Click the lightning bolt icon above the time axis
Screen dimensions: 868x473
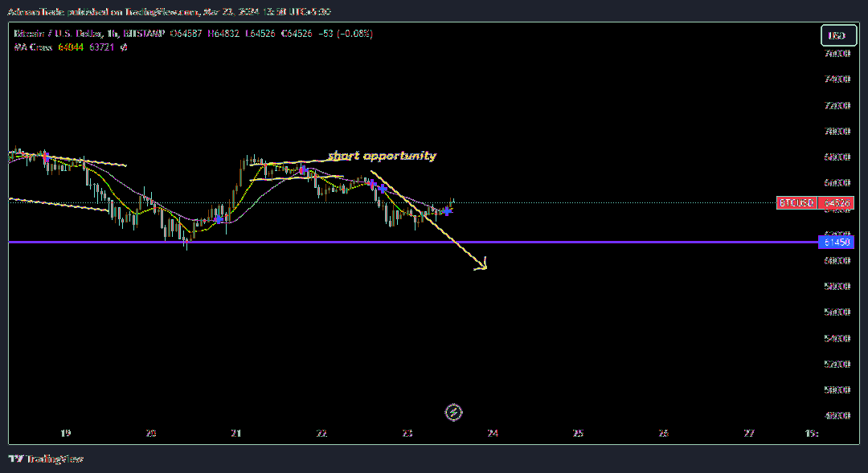[453, 412]
